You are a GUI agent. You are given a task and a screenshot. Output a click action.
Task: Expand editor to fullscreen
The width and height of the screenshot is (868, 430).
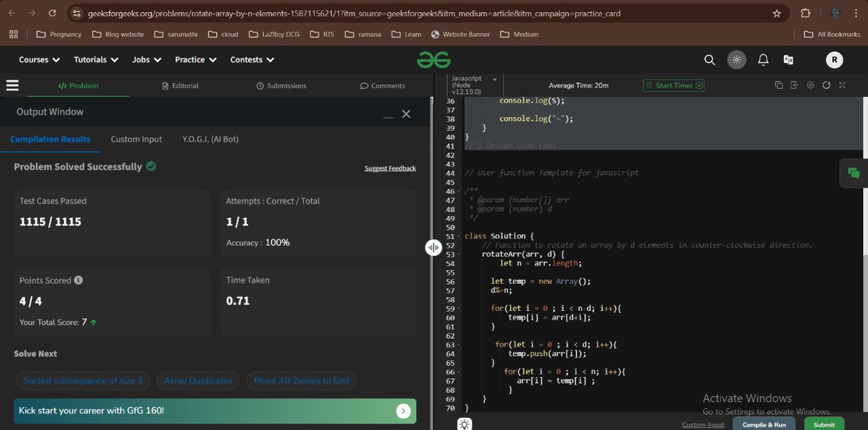(842, 85)
